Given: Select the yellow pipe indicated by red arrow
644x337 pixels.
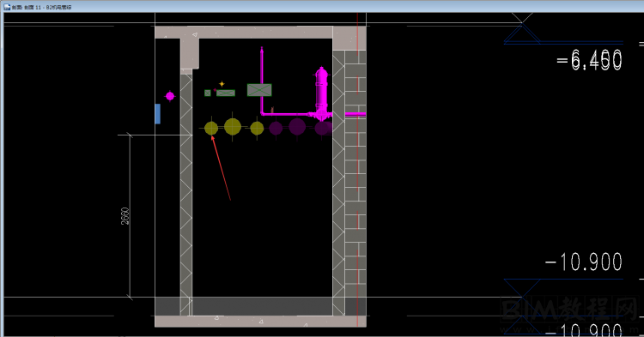Looking at the screenshot, I should 211,129.
